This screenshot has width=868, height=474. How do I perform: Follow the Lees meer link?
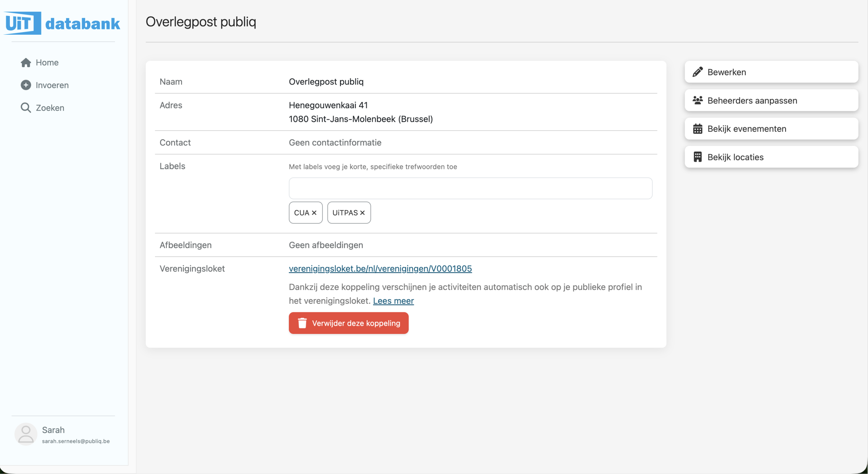[393, 301]
